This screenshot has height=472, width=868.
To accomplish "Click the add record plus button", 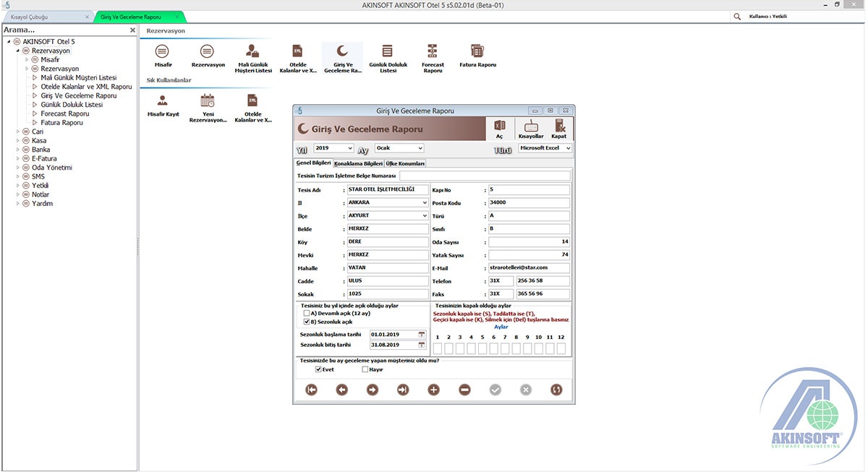I will tap(434, 390).
